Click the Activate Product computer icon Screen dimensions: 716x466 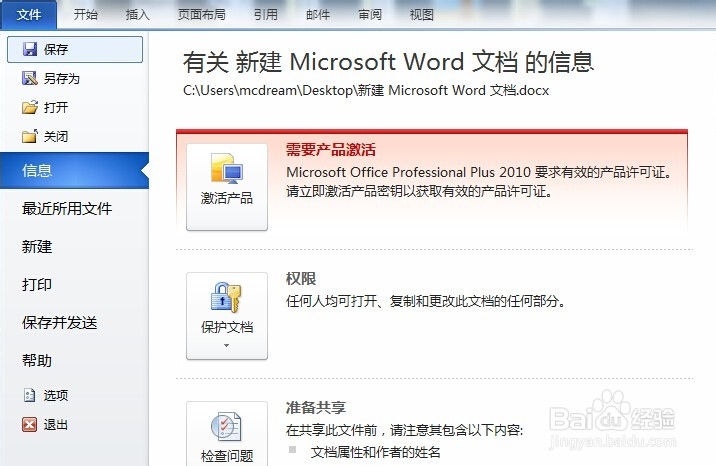tap(226, 169)
